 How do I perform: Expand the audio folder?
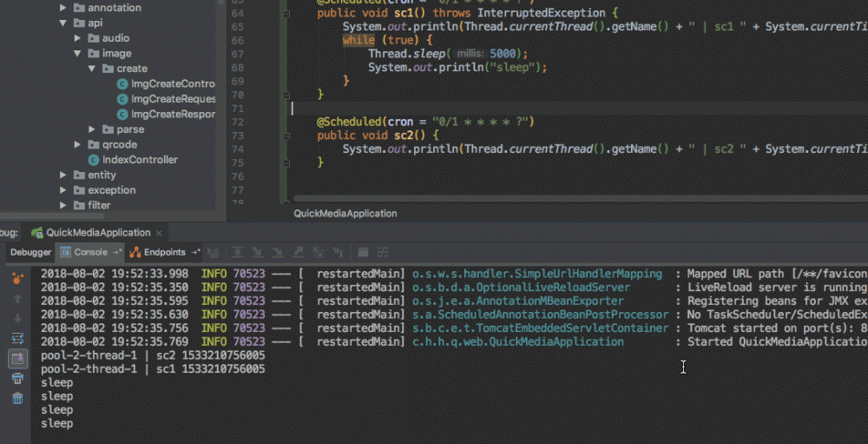click(x=78, y=38)
